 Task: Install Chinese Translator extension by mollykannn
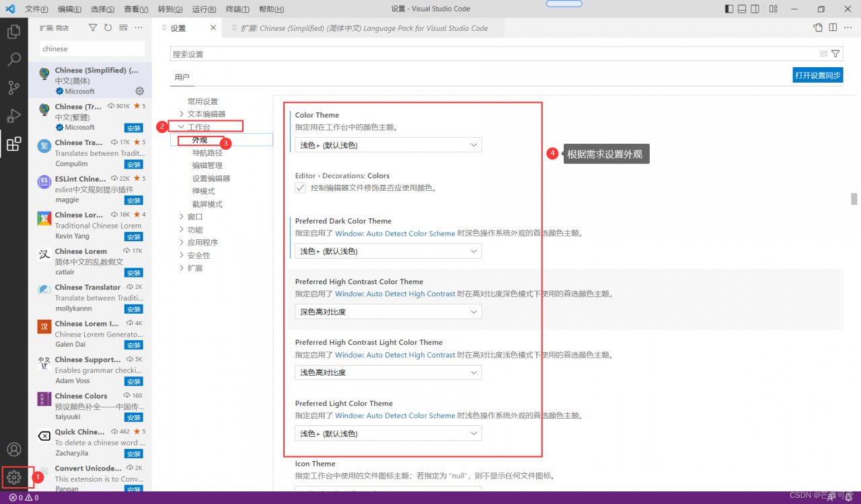point(133,309)
